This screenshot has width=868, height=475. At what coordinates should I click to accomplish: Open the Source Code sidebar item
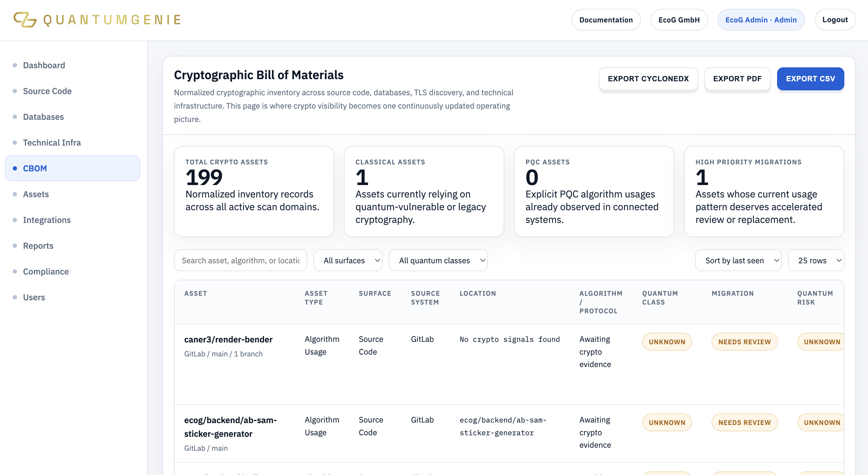pos(47,91)
